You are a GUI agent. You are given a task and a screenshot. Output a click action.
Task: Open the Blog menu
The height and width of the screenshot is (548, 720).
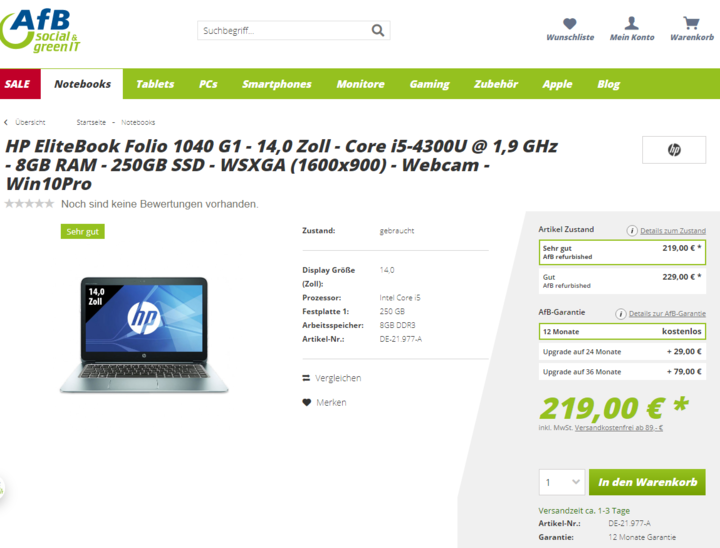coord(608,84)
